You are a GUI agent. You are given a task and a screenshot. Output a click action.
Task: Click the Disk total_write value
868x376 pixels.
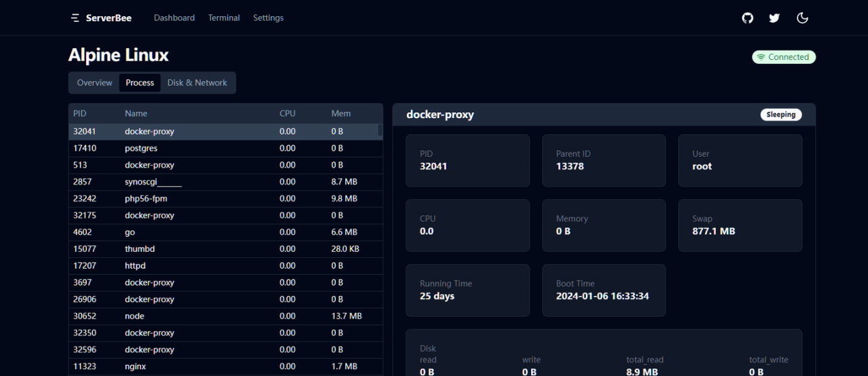756,372
